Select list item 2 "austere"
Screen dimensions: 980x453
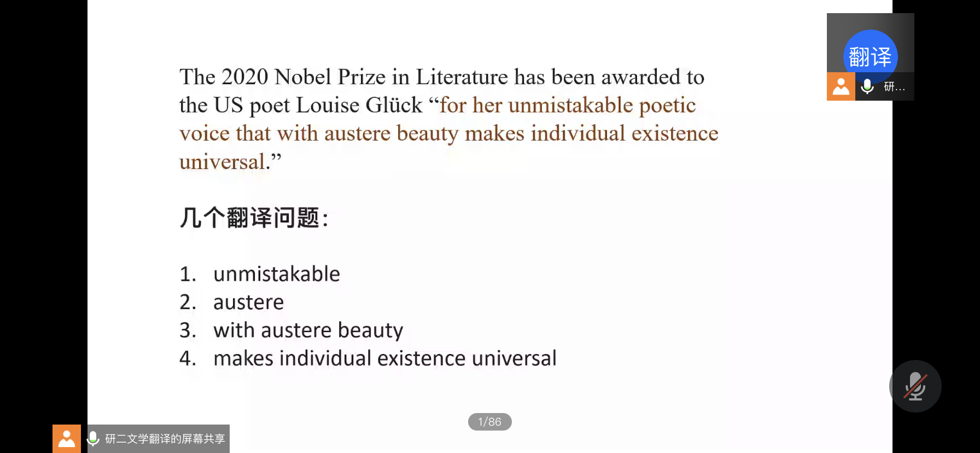248,302
